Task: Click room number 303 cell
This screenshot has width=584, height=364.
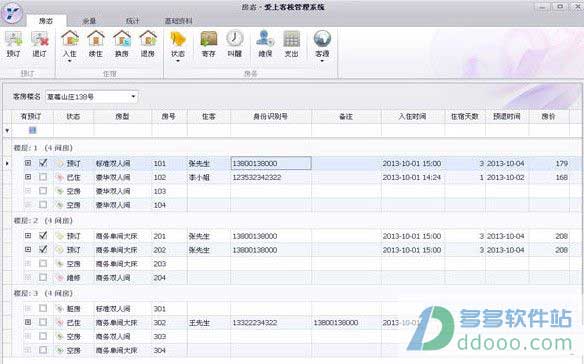Action: click(x=169, y=336)
